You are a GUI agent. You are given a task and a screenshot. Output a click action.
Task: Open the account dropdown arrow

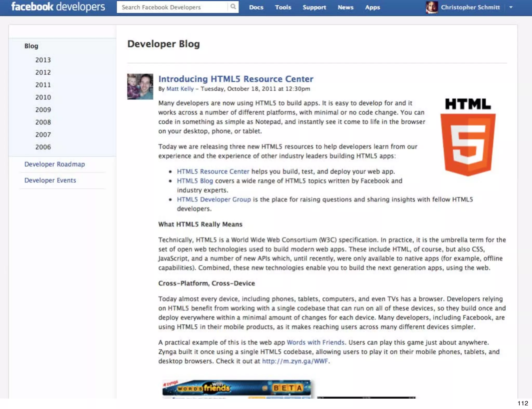click(x=511, y=7)
